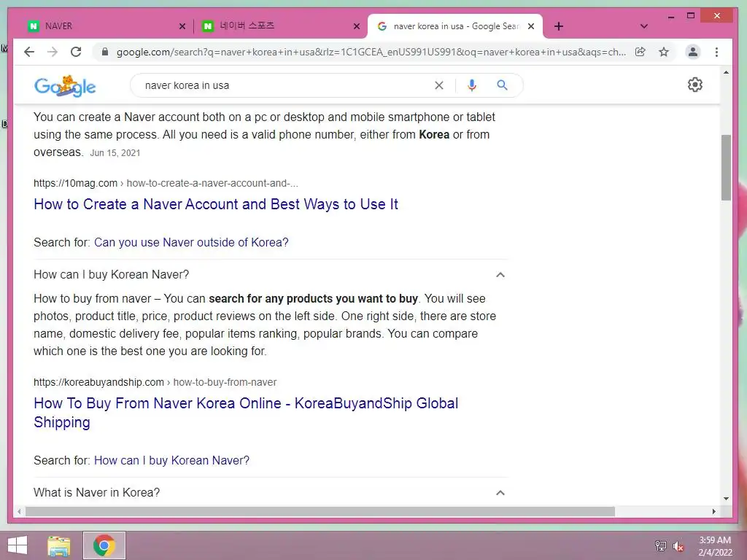Screen dimensions: 747x560
Task: Click the Chrome taskbar icon
Action: click(x=104, y=545)
